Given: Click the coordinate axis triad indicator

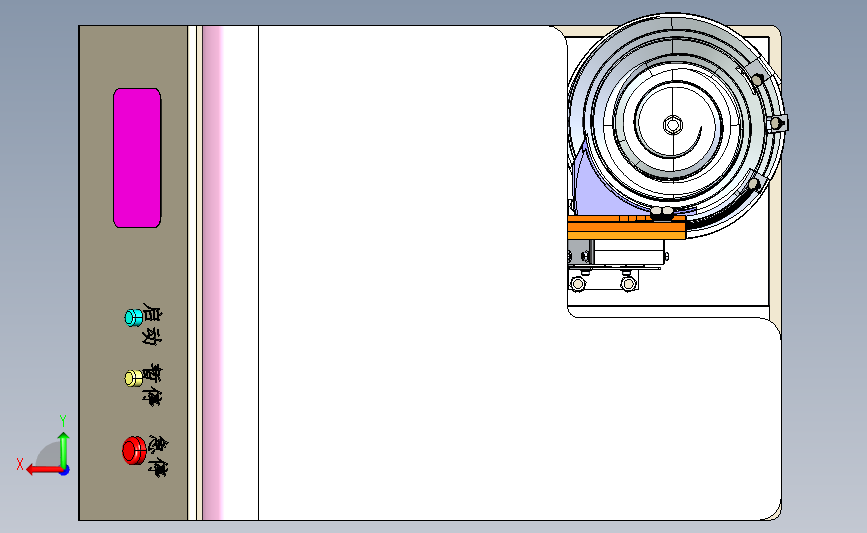Looking at the screenshot, I should pyautogui.click(x=45, y=447).
